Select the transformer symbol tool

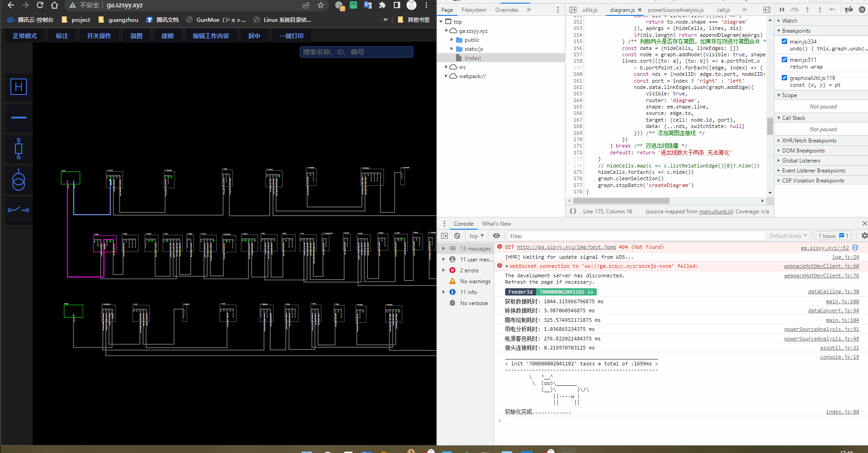[x=19, y=180]
